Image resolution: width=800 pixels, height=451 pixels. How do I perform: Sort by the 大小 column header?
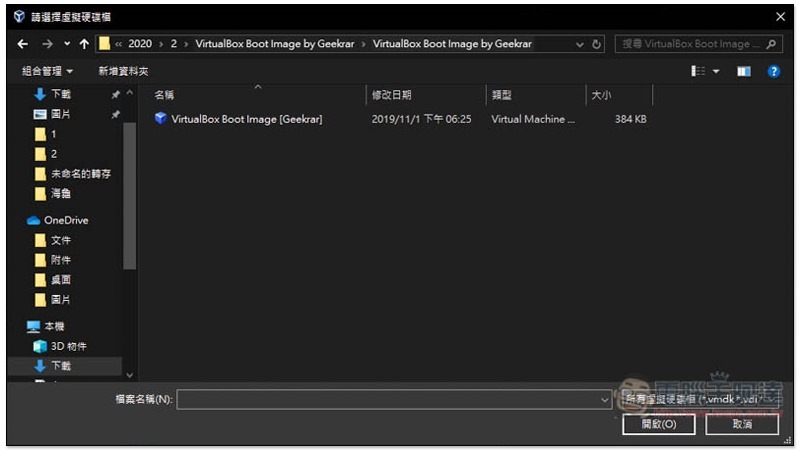[x=601, y=95]
